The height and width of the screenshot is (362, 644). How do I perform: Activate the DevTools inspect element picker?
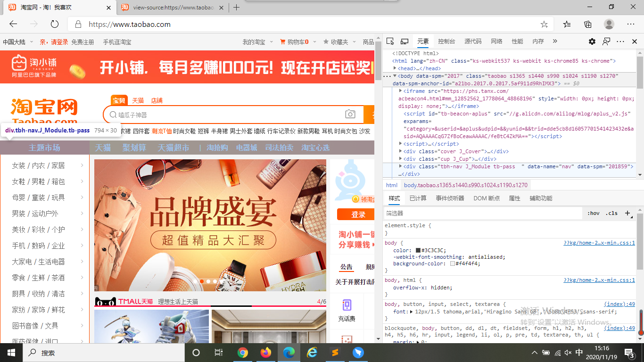[390, 41]
